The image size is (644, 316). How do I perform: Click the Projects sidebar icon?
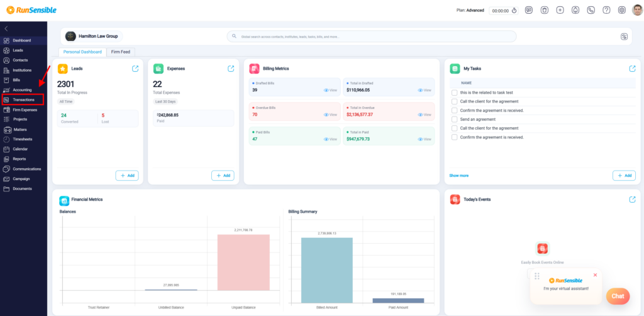pos(6,119)
